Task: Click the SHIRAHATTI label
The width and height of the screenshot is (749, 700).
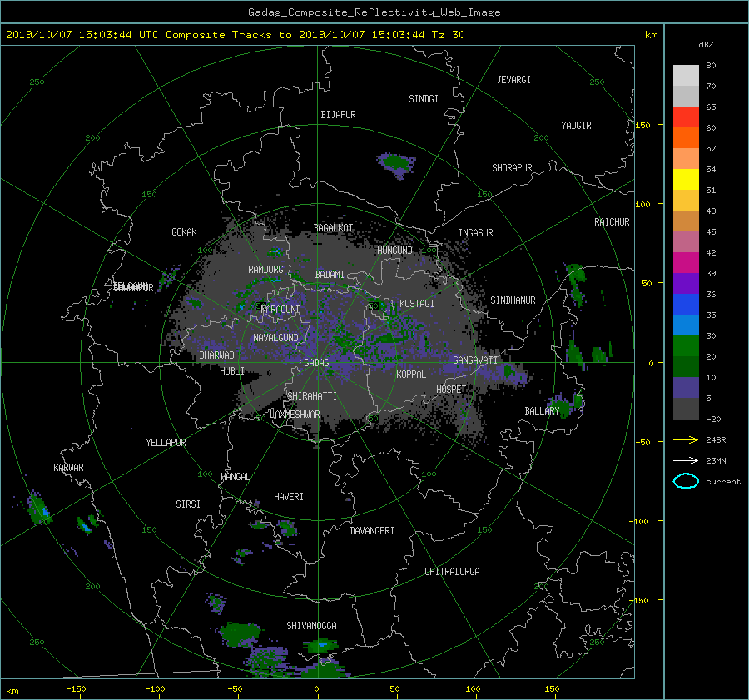Action: point(312,396)
